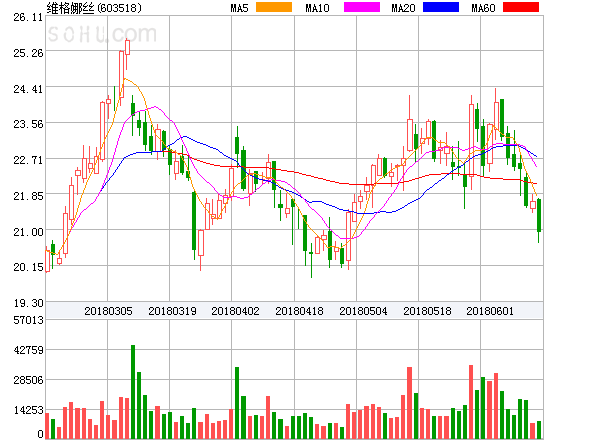The width and height of the screenshot is (600, 440).
Task: Click the MA20 legend label
Action: 403,8
